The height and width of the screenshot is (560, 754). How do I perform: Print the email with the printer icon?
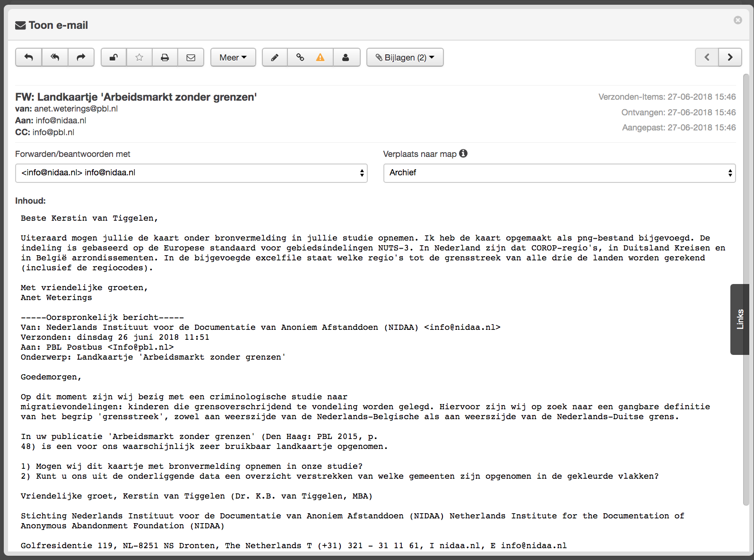click(x=165, y=57)
